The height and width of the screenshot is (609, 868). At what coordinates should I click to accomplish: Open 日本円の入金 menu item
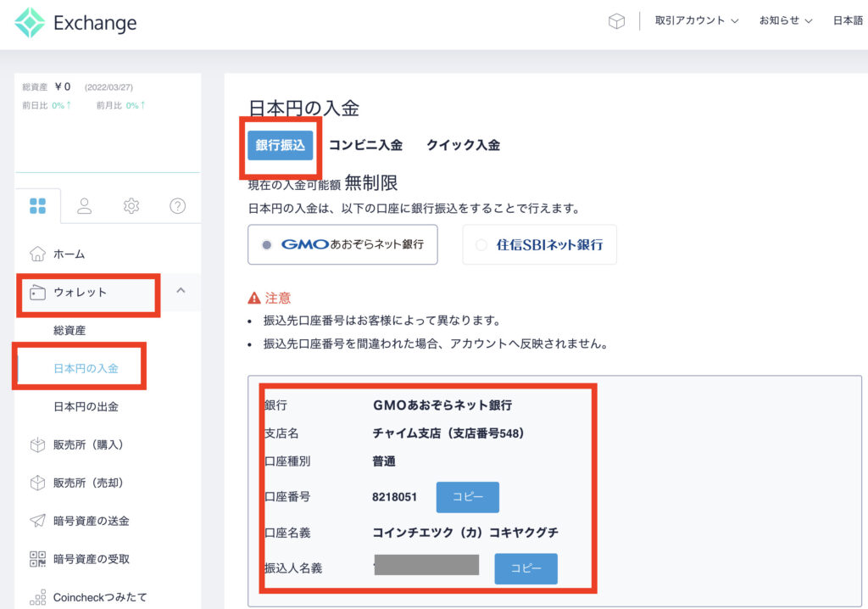86,368
